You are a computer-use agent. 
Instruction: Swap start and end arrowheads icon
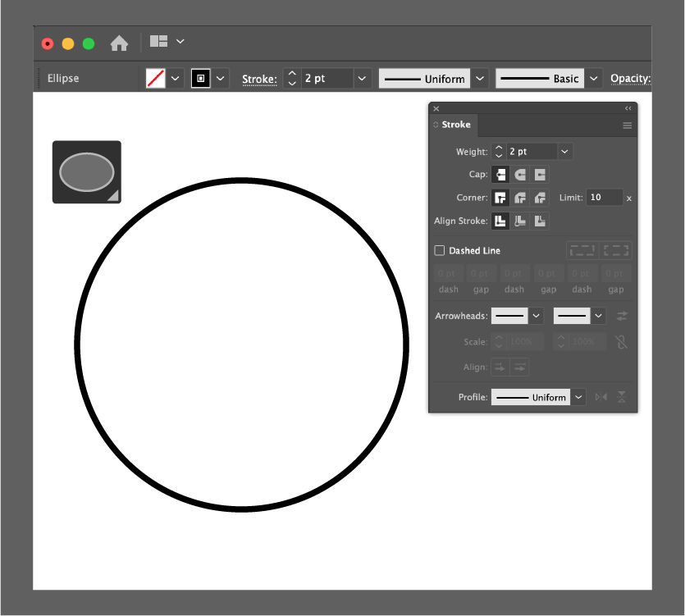tap(622, 316)
